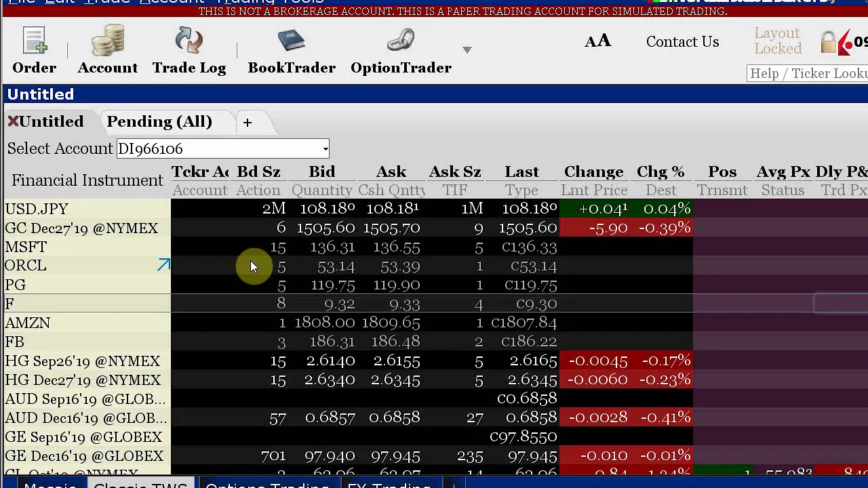Click the Ask column header
This screenshot has width=868, height=488.
[391, 172]
